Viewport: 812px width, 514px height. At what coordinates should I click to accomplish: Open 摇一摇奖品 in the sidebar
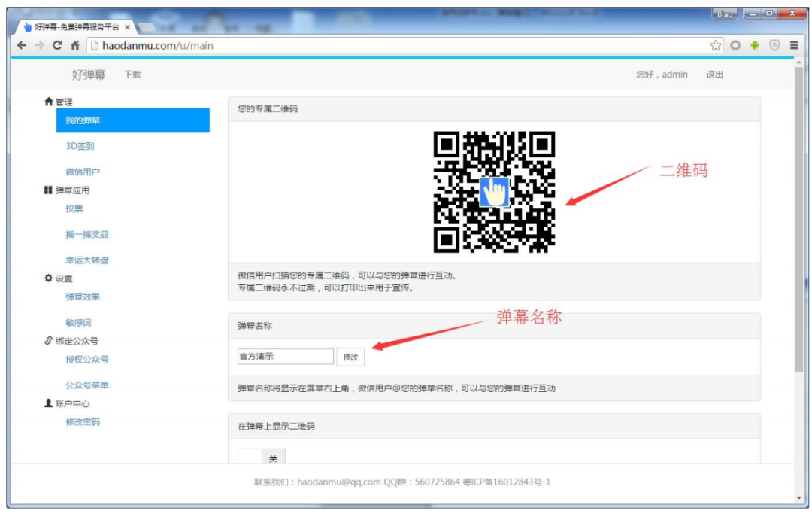pos(87,234)
